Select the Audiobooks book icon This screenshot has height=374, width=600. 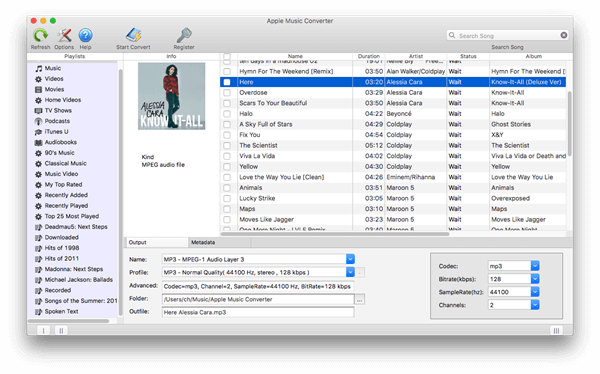tap(39, 142)
